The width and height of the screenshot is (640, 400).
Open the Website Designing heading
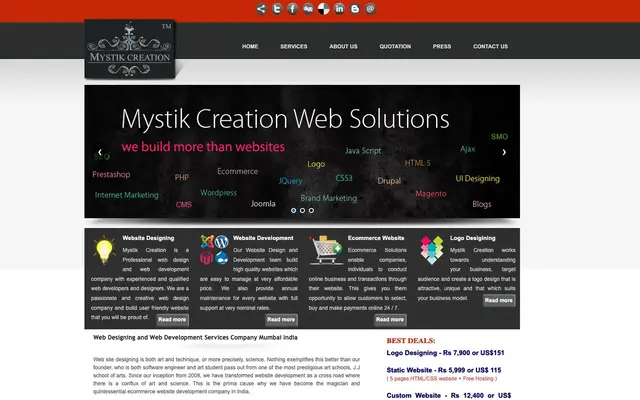pos(148,238)
